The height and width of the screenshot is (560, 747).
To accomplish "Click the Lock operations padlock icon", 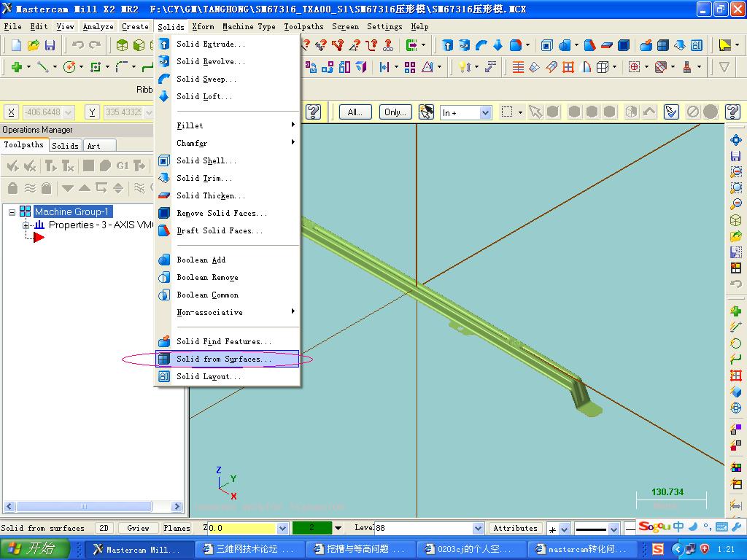I will pos(13,188).
